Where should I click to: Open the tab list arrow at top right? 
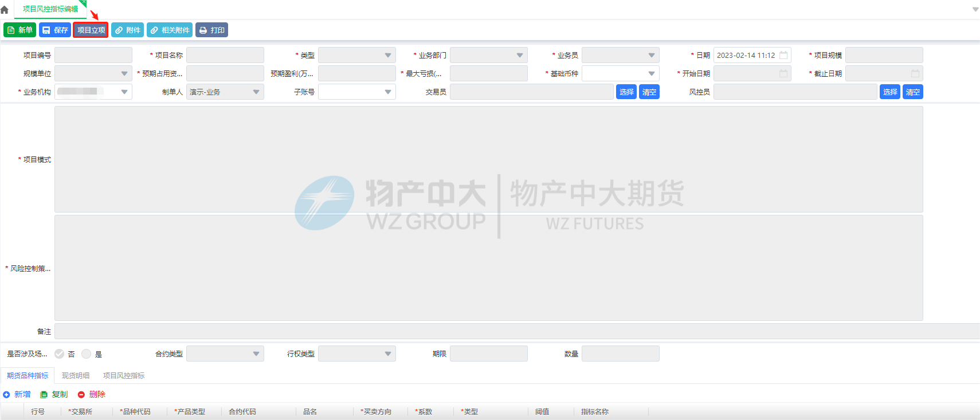click(x=975, y=9)
